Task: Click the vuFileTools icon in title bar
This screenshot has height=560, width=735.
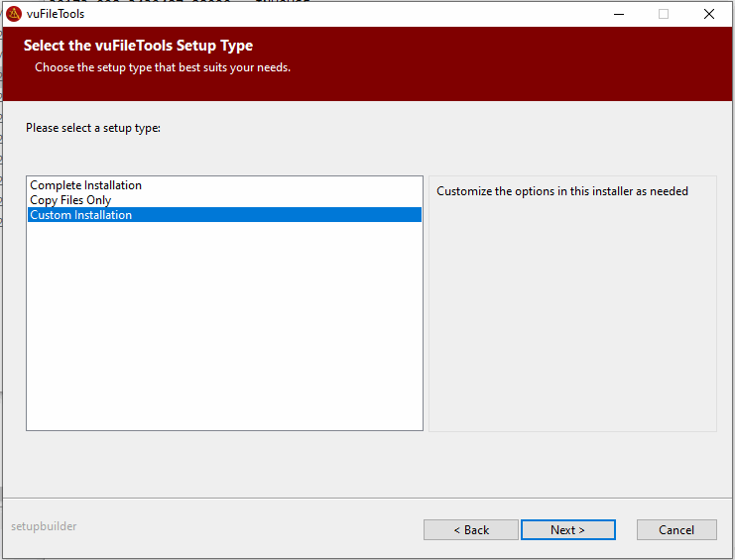Action: click(x=14, y=14)
